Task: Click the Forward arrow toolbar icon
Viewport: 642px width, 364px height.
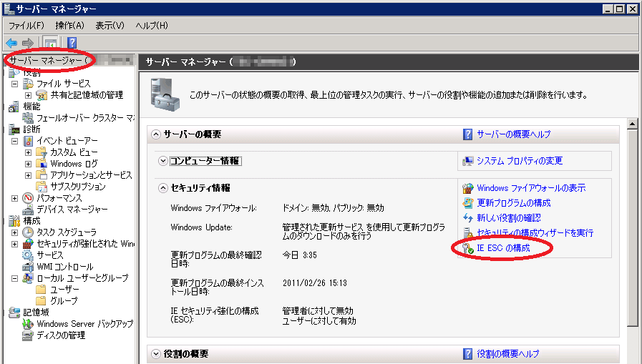Action: tap(27, 42)
